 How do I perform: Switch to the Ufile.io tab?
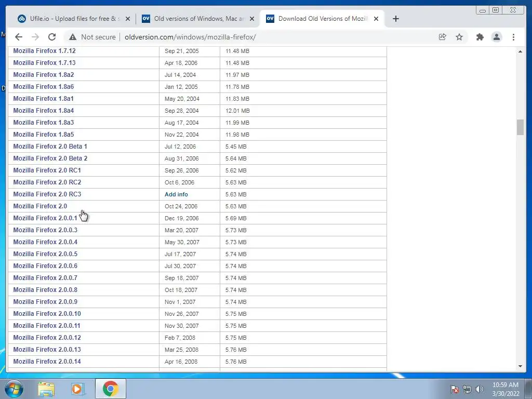tap(73, 19)
